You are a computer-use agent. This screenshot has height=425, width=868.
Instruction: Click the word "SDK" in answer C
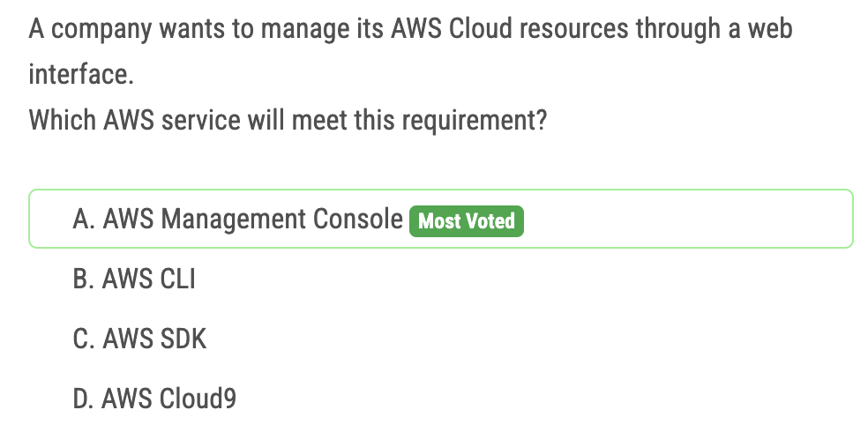(x=183, y=339)
